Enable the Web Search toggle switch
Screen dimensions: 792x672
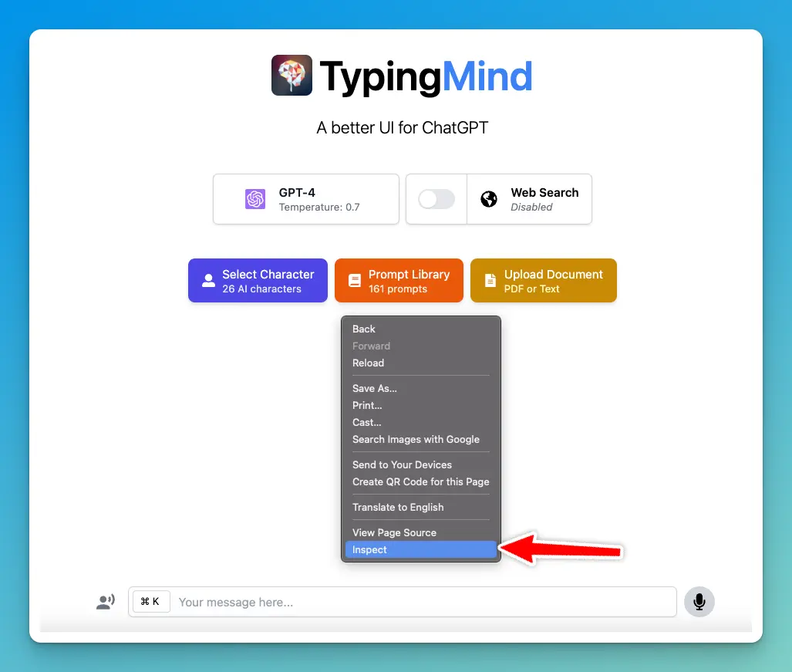click(x=436, y=199)
